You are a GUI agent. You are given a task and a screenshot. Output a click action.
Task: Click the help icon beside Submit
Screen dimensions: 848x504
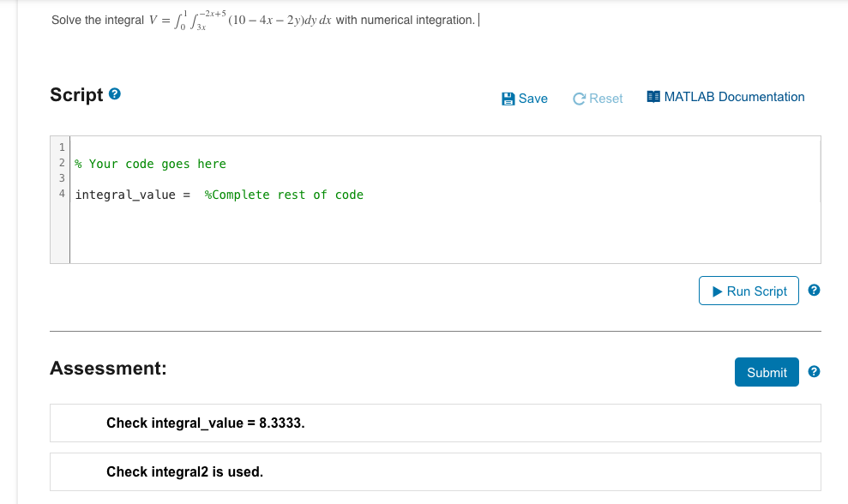[813, 371]
